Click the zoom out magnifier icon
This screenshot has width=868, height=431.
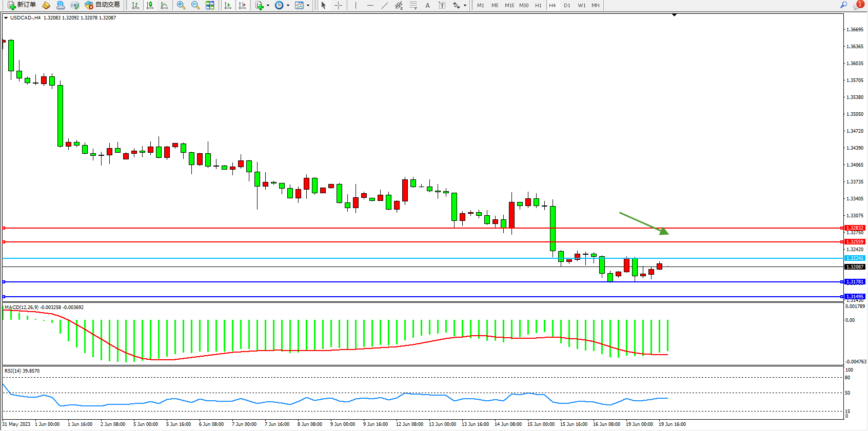click(195, 5)
